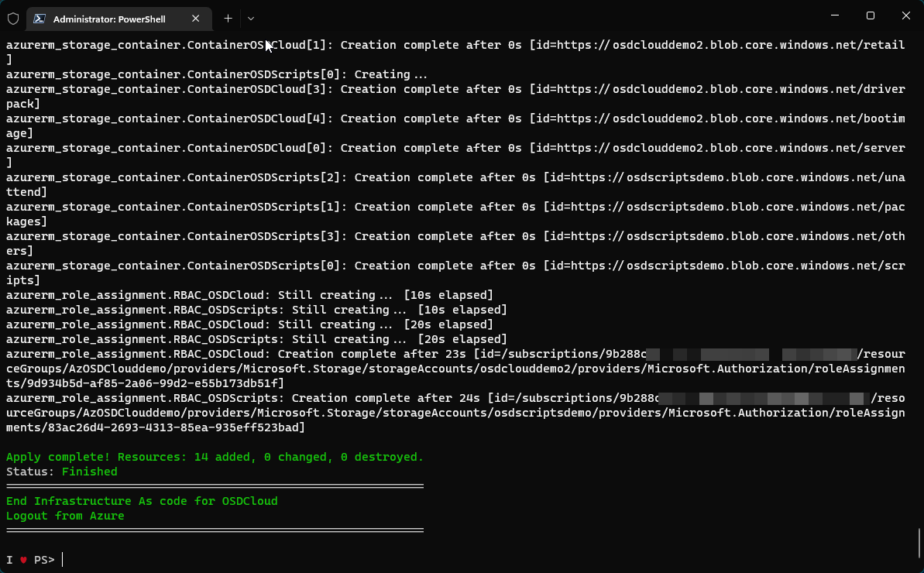This screenshot has width=924, height=573.
Task: Minimize the terminal window
Action: coord(834,16)
